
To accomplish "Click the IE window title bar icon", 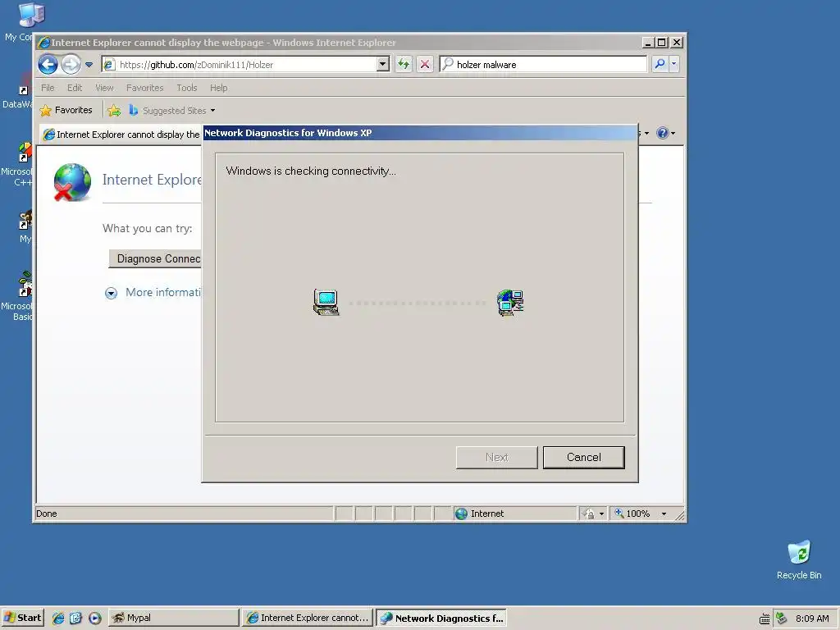I will pos(44,43).
